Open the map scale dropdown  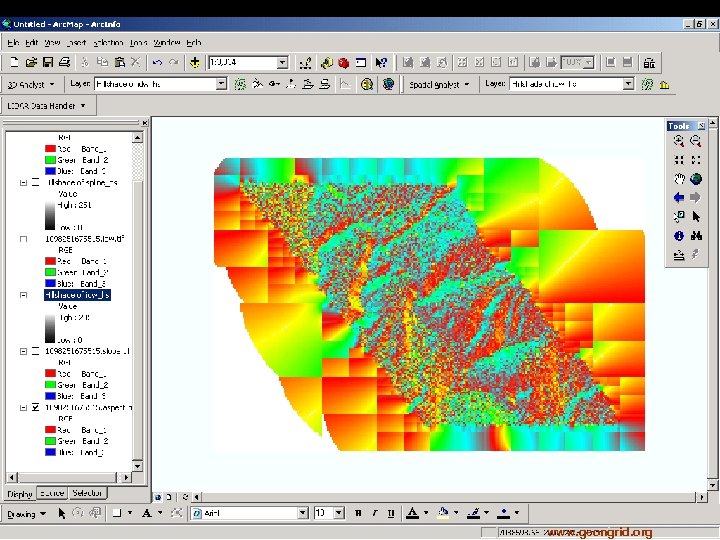point(282,62)
